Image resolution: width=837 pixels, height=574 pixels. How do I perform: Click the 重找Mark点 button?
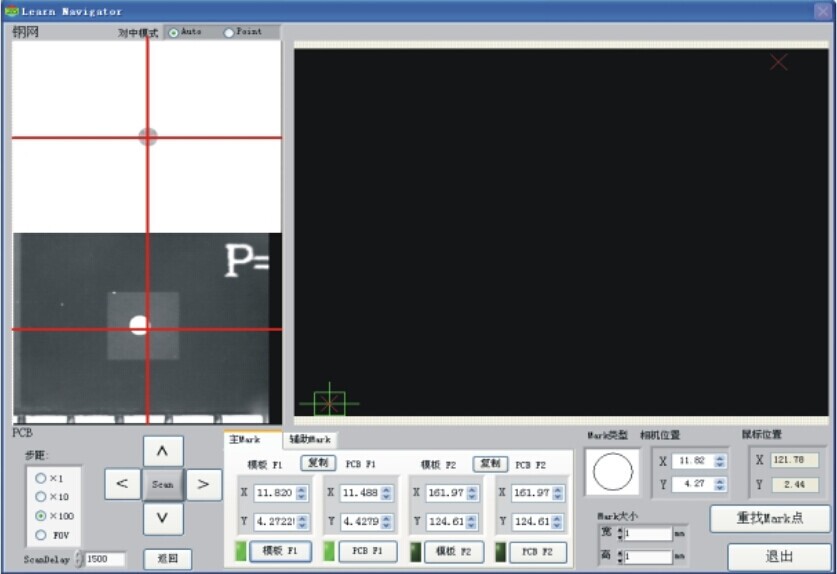pos(769,518)
